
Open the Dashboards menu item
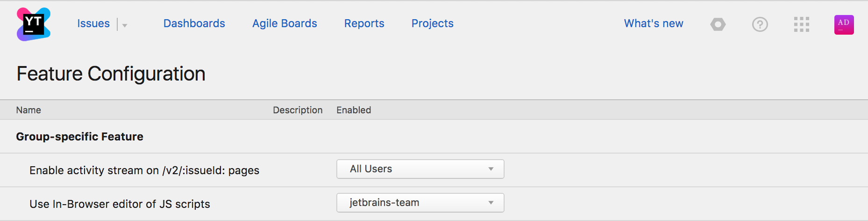pos(194,23)
